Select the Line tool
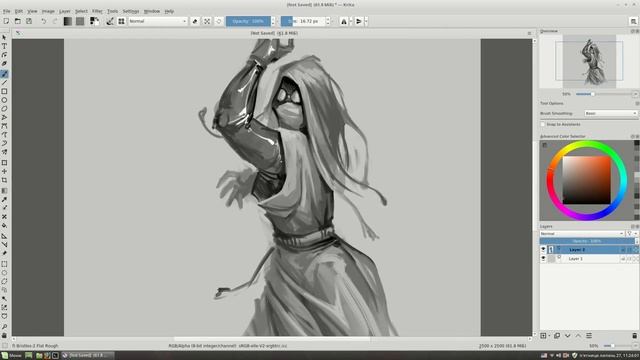Viewport: 640px width, 360px height. tap(4, 83)
